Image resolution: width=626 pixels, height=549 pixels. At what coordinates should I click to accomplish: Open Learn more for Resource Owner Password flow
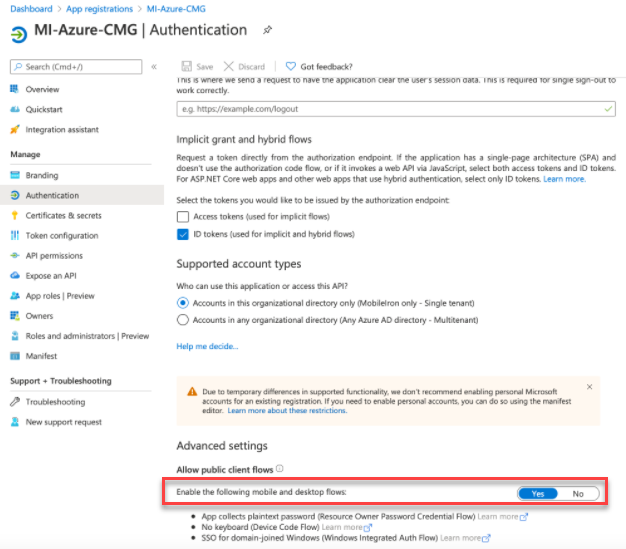pos(503,517)
